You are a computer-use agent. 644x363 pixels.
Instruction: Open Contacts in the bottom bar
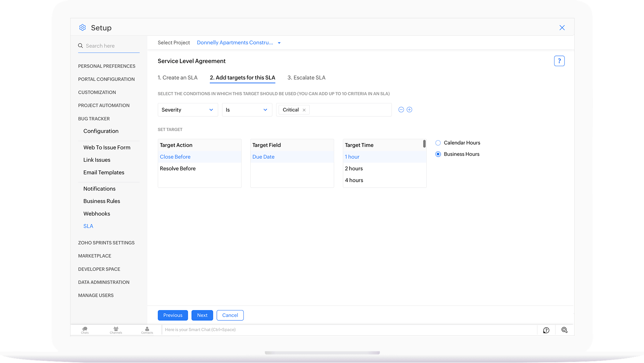[147, 330]
